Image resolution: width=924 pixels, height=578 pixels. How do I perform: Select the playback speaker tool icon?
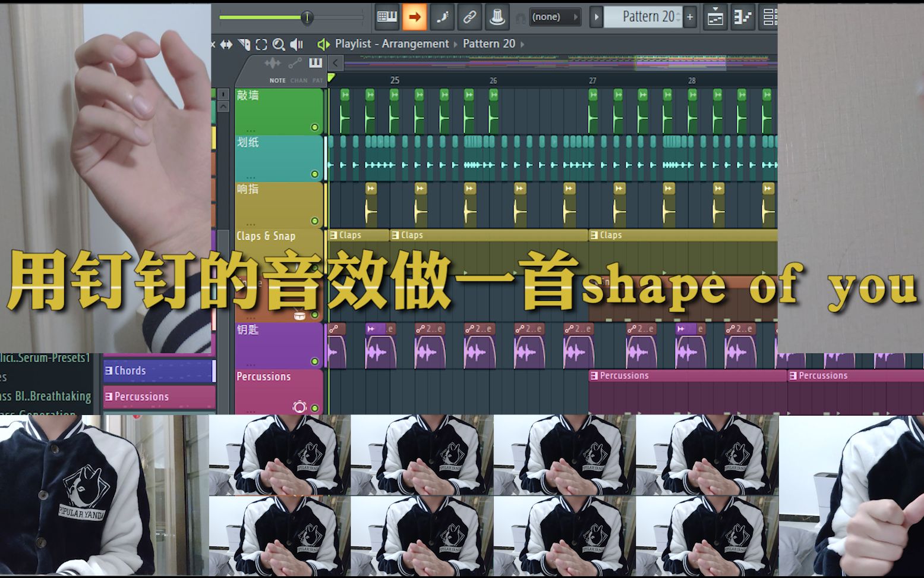297,44
